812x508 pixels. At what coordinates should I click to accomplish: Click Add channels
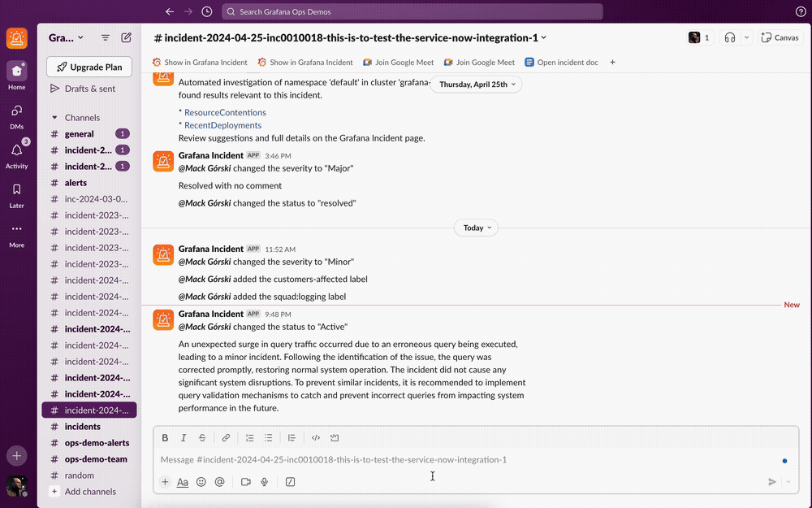89,492
